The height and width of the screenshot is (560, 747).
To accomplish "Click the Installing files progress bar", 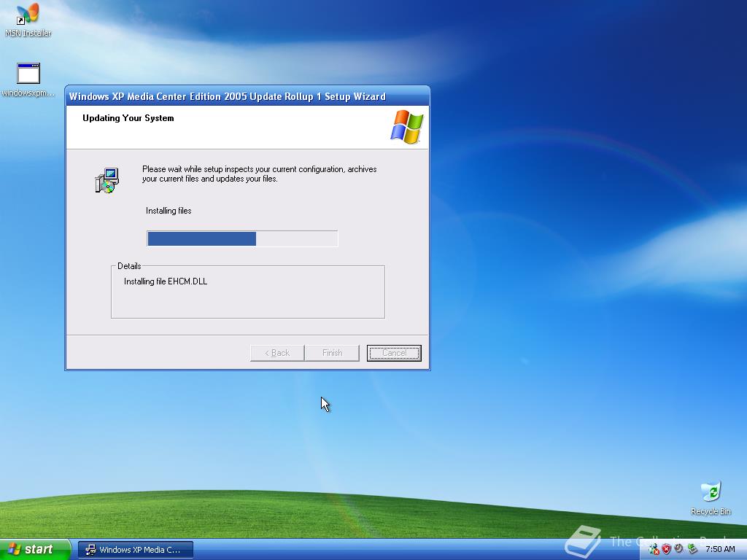I will pos(242,238).
